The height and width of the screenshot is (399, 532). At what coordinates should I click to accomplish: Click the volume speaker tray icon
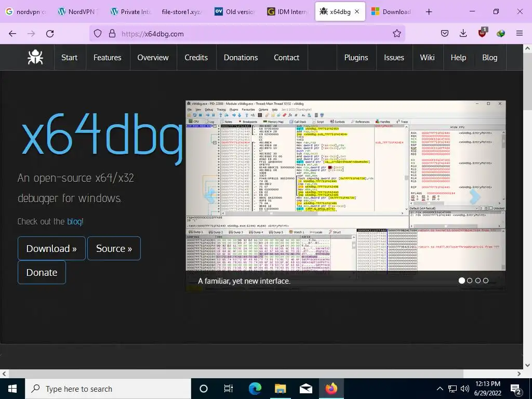(x=465, y=389)
